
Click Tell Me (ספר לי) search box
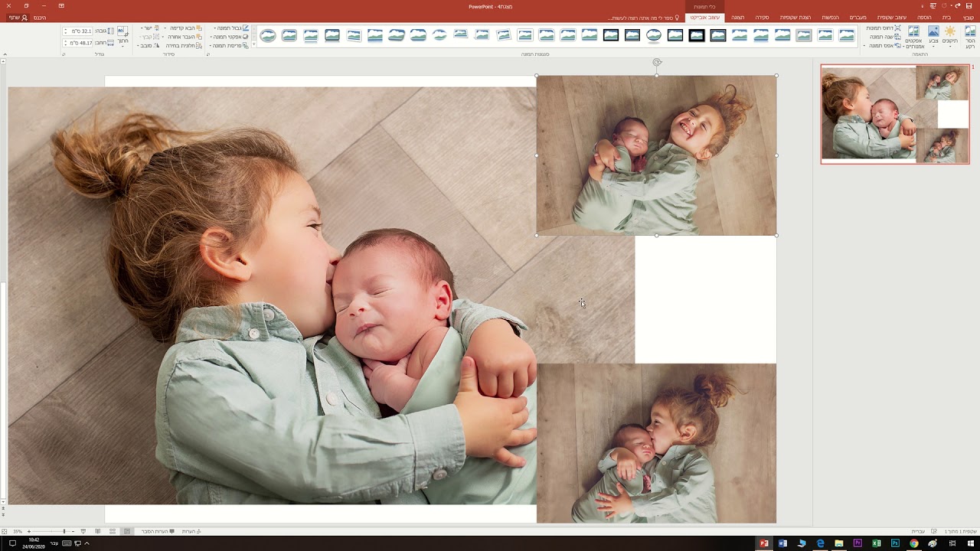coord(643,18)
